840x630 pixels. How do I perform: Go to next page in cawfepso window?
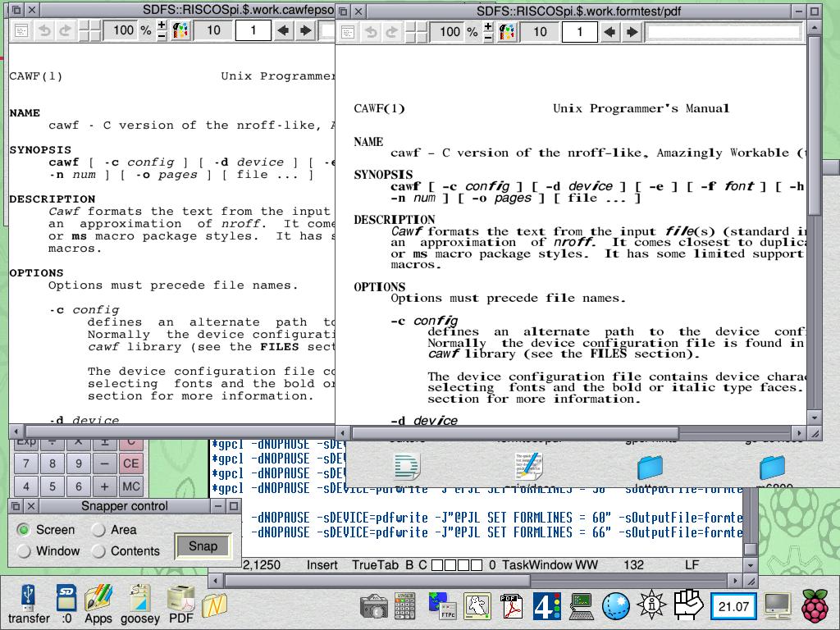[x=305, y=30]
